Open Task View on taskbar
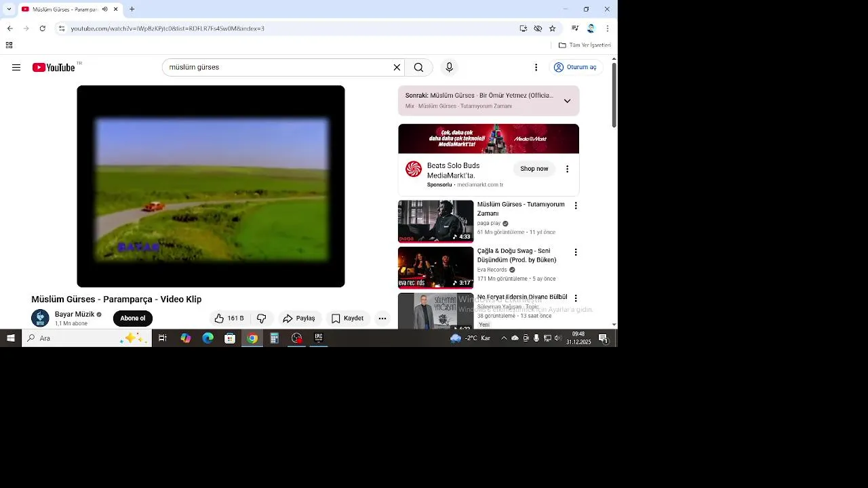Image resolution: width=868 pixels, height=488 pixels. 163,338
